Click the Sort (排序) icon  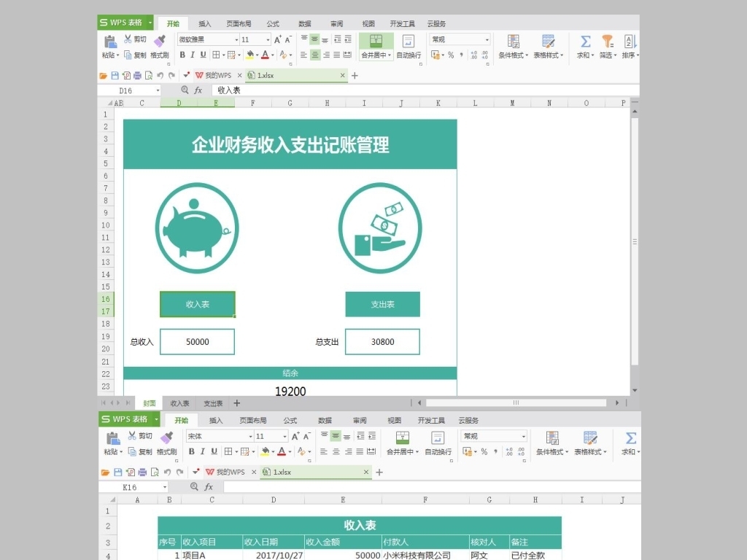[x=630, y=42]
